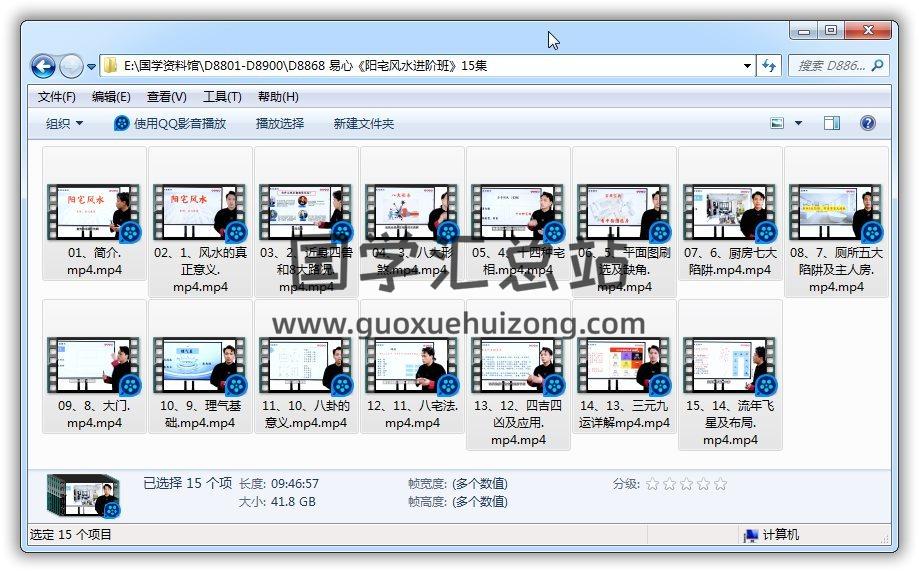The image size is (919, 573).
Task: Click the QQ影音 film reel toolbar icon
Action: [x=121, y=124]
